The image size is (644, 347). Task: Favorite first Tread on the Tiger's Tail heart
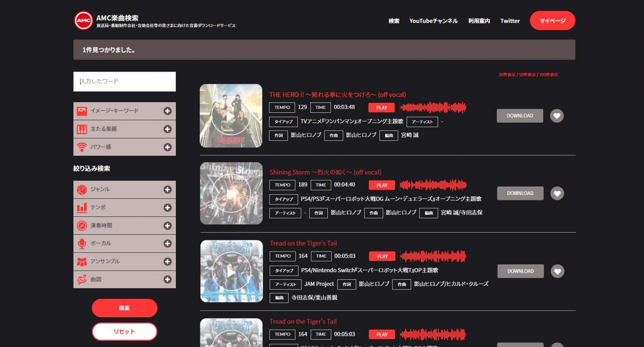[558, 271]
